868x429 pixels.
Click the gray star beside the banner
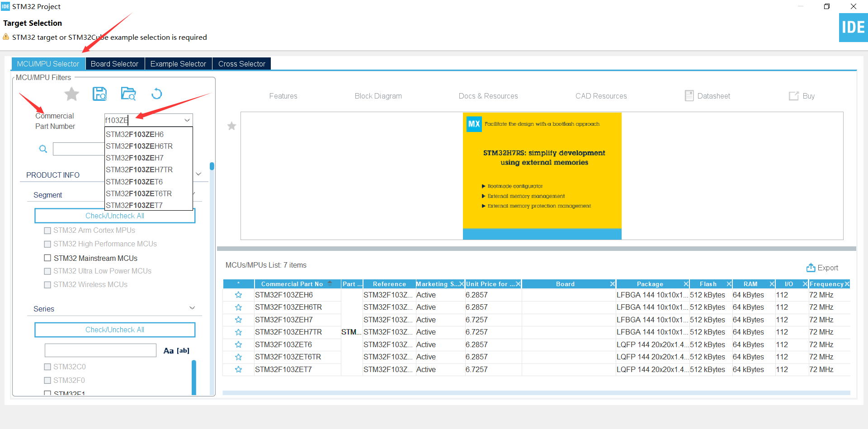click(231, 126)
